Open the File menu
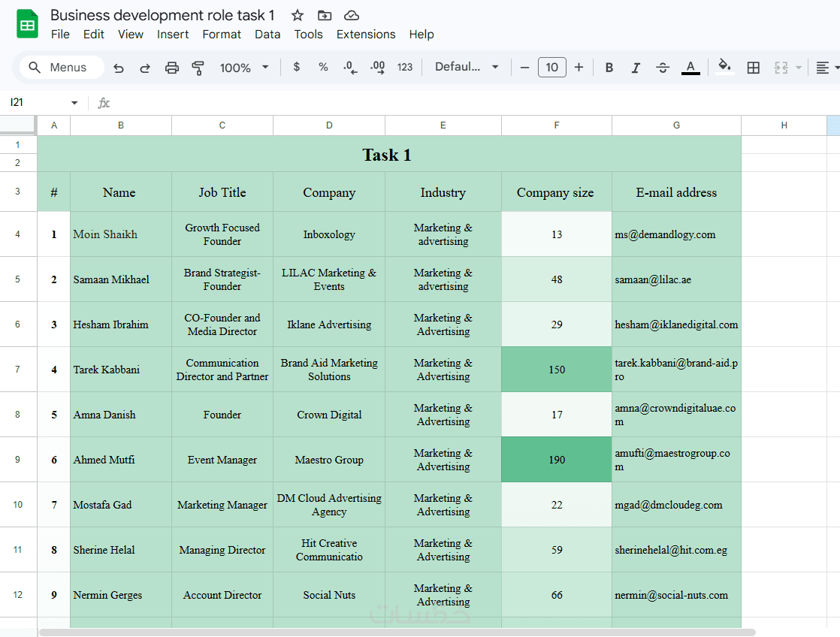Viewport: 840px width, 637px height. click(x=60, y=35)
